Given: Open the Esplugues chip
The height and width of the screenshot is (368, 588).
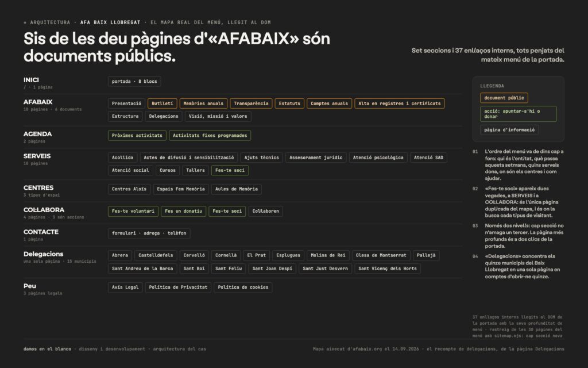Looking at the screenshot, I should [288, 256].
